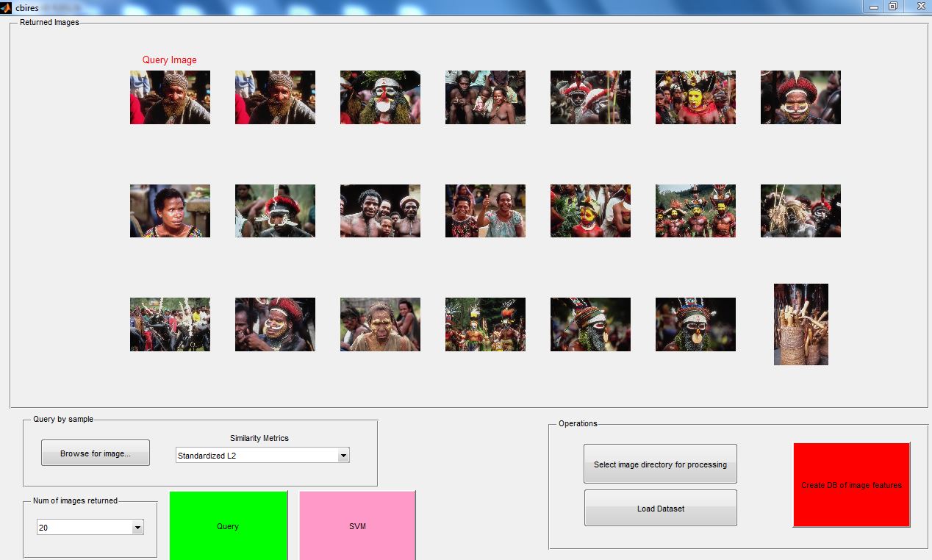Screen dimensions: 932x560
Task: Select the query image thumbnail under the Query Image label
Action: click(170, 97)
